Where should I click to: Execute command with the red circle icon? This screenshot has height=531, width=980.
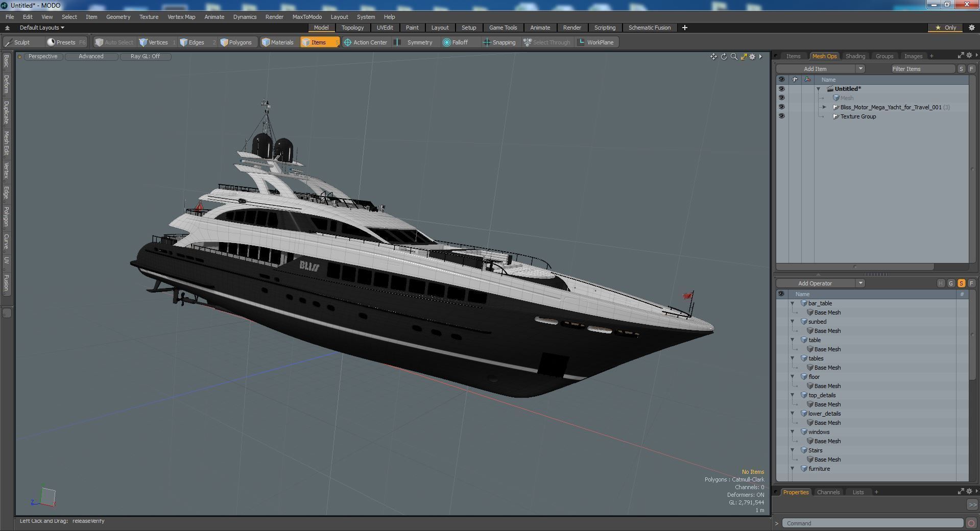970,523
